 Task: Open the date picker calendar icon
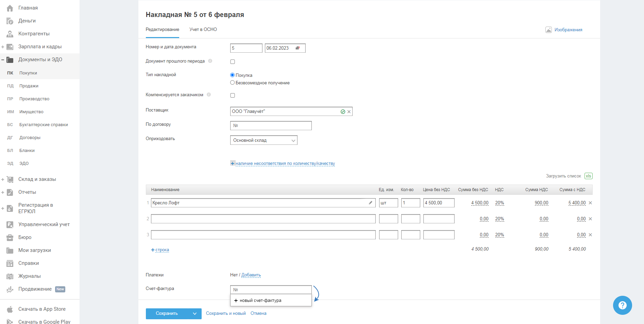298,48
